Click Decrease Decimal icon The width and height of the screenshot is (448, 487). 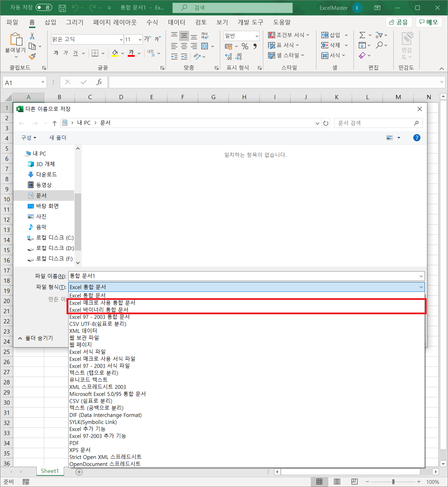[x=239, y=56]
